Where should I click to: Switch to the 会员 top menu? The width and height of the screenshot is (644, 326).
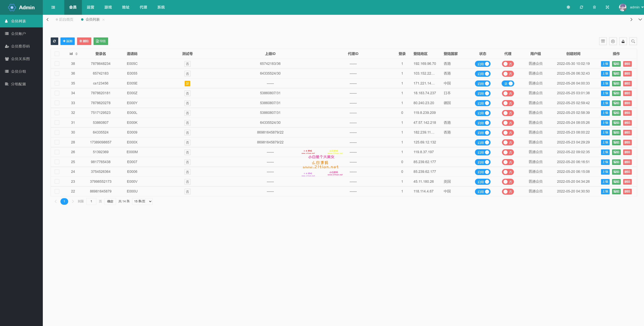(73, 7)
